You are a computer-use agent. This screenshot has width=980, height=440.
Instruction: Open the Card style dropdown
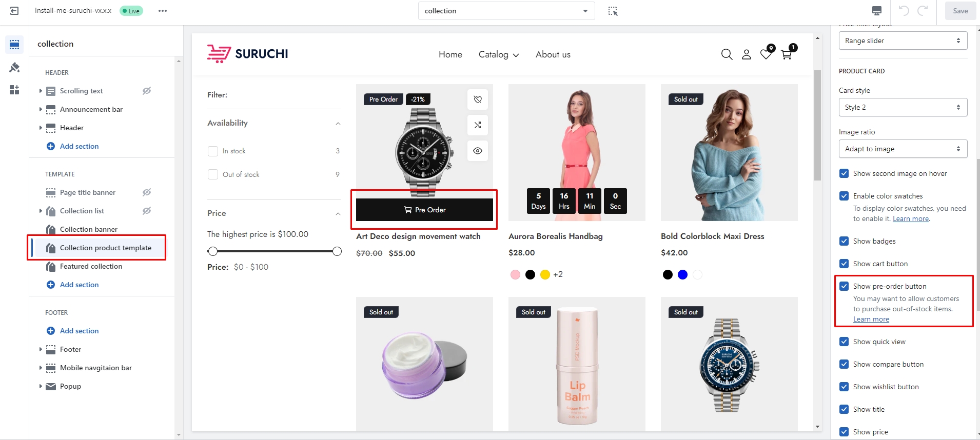point(903,107)
